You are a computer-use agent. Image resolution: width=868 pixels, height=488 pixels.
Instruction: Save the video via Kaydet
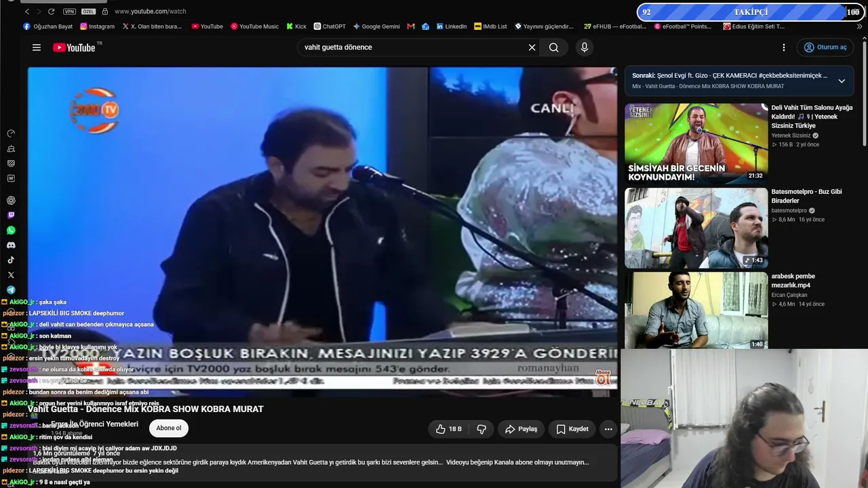(x=572, y=429)
